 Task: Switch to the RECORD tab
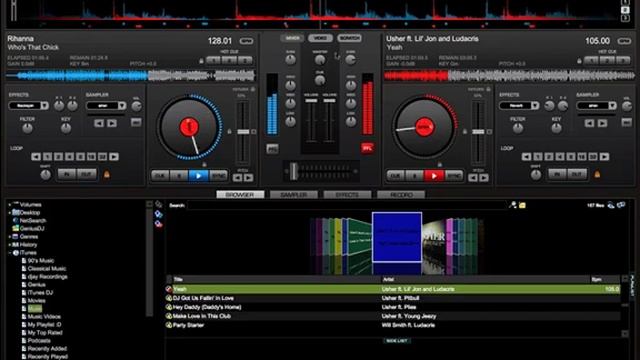(401, 195)
